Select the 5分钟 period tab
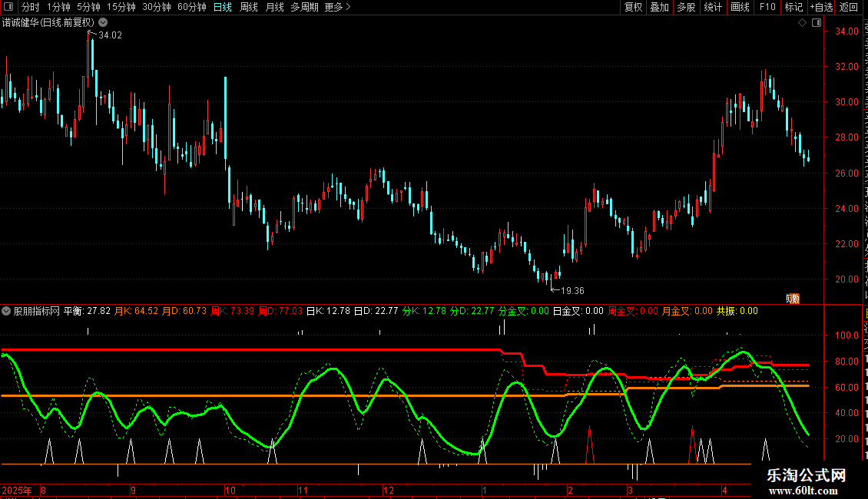The image size is (868, 499). (88, 7)
